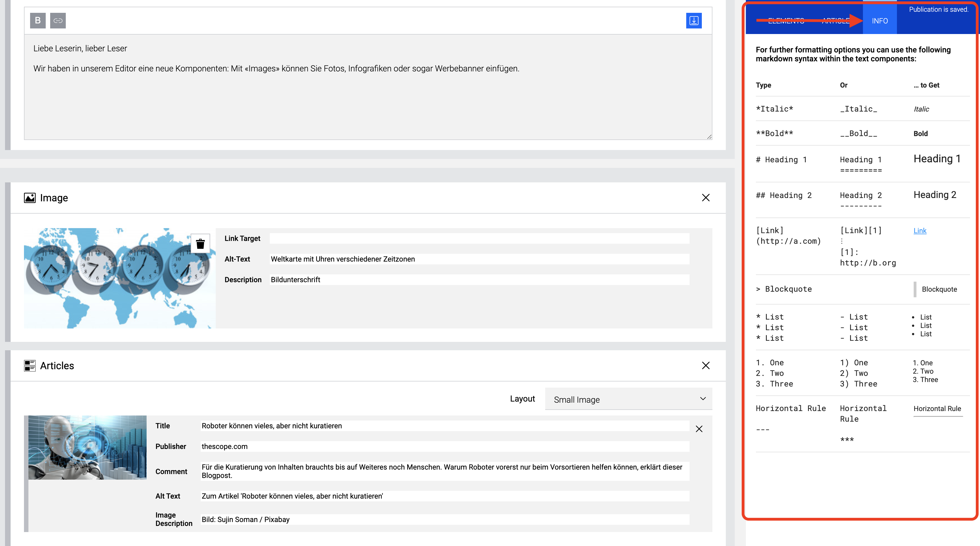Click the '# Heading 1' syntax cell

click(781, 160)
